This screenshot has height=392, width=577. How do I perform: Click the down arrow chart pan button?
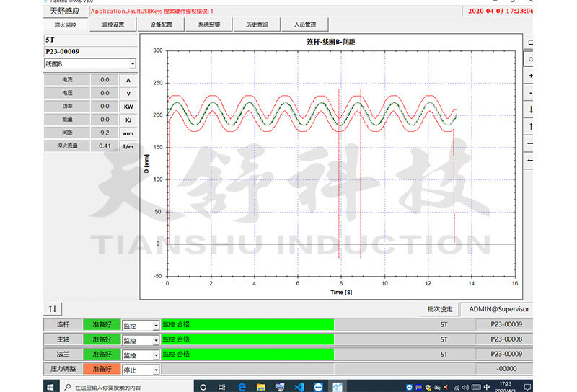pyautogui.click(x=529, y=110)
